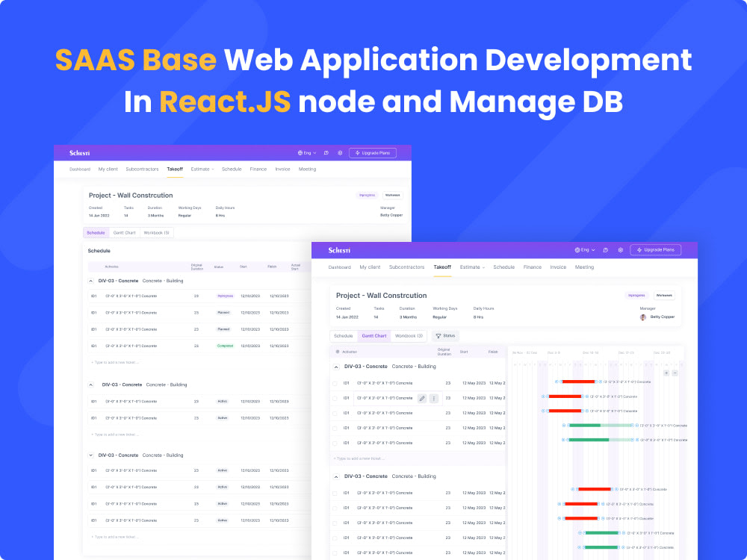
Task: Tick the checkbox of the row showing the pencil icon
Action: [x=335, y=399]
